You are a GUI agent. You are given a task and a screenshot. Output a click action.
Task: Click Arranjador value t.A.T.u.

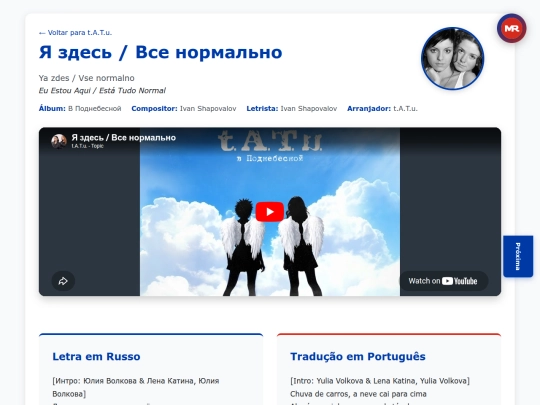(405, 108)
